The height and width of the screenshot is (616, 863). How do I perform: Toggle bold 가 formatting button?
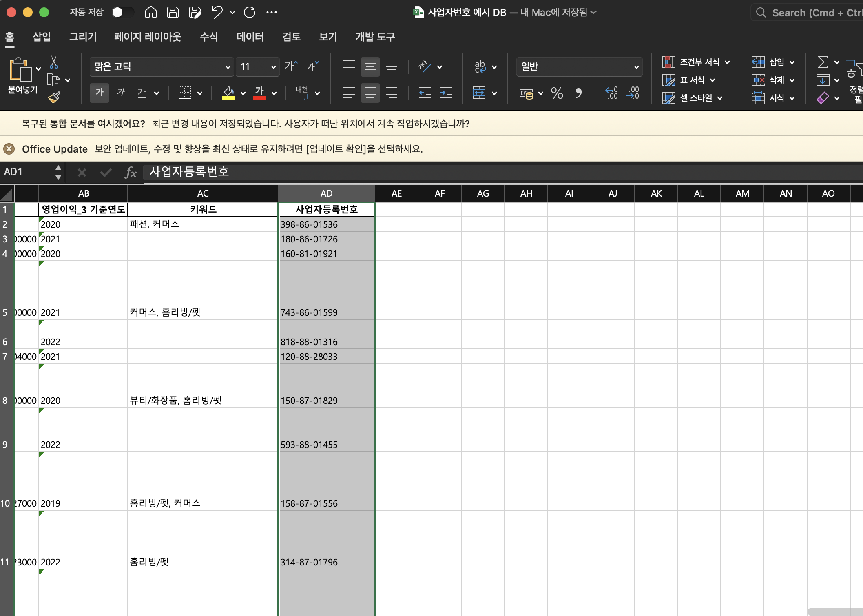point(100,93)
